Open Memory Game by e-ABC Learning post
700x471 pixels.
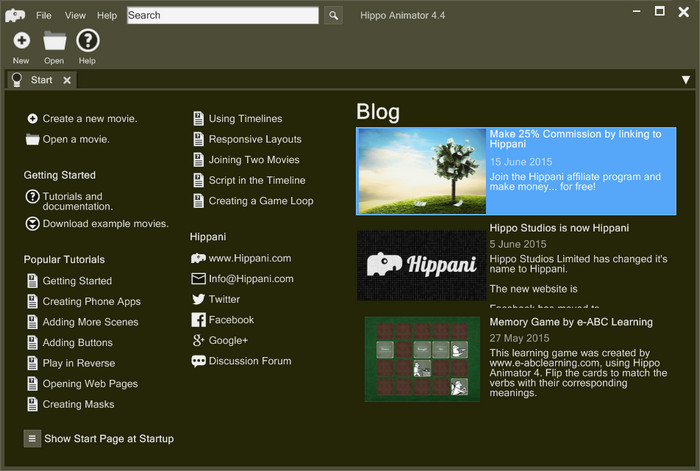click(571, 322)
